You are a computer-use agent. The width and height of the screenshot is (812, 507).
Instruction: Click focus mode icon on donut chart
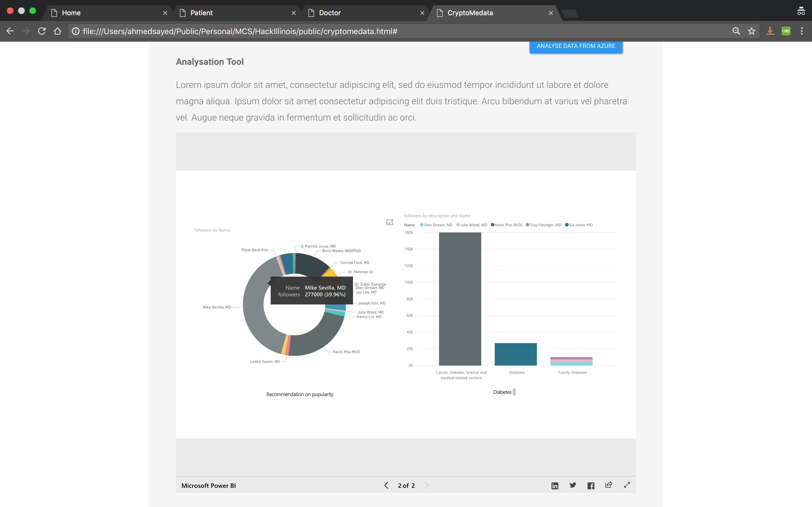pos(390,222)
